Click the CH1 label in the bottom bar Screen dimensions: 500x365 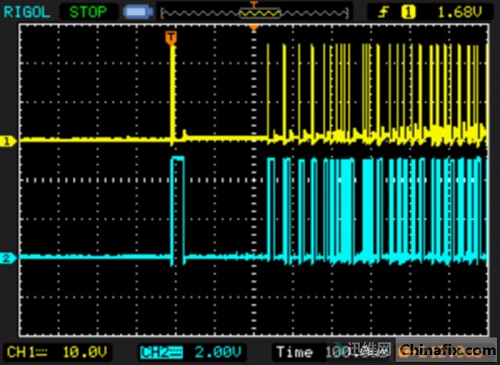coord(27,352)
